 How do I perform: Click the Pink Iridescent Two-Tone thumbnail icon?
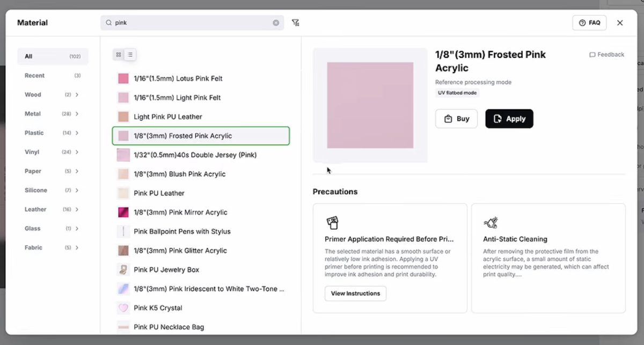click(x=123, y=289)
